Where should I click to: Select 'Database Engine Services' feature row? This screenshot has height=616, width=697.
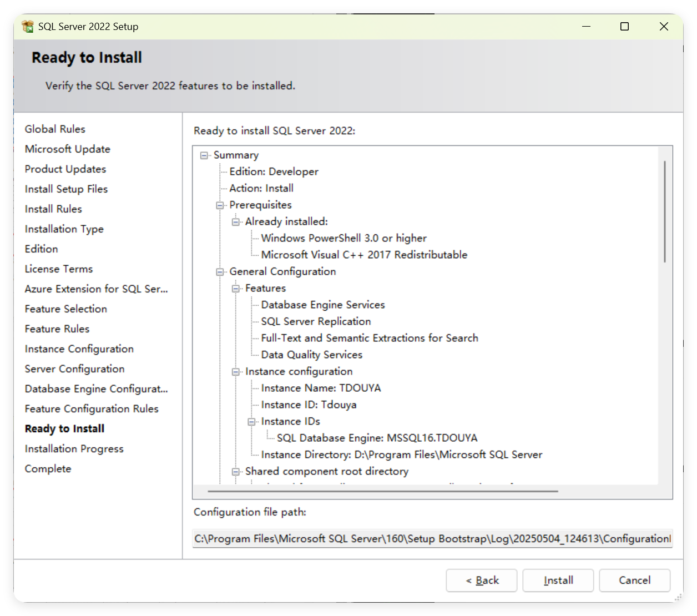323,305
